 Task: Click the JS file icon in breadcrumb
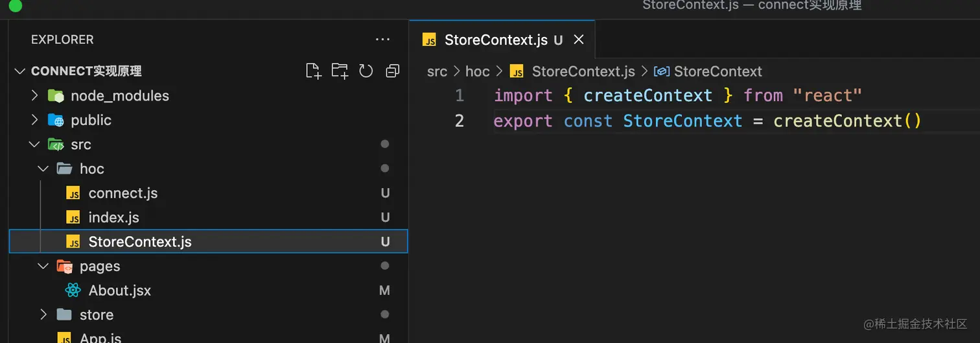click(517, 71)
